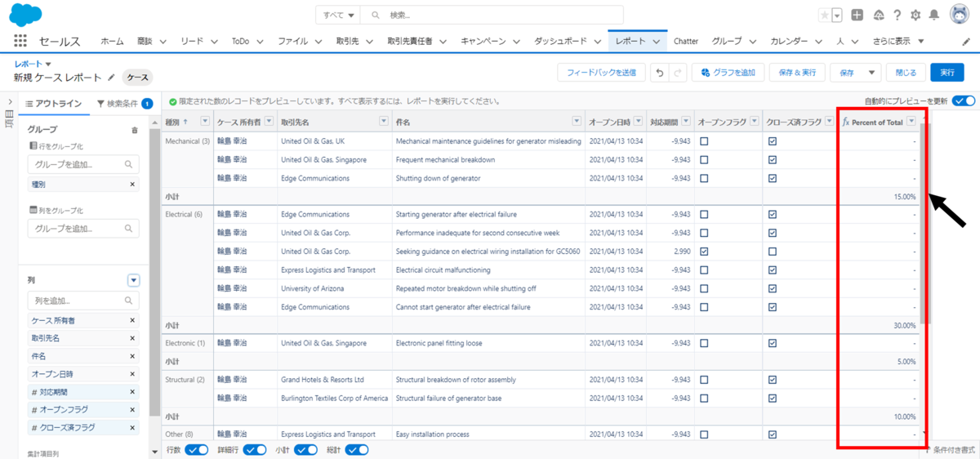980x459 pixels.
Task: Open the notifications bell
Action: [934, 15]
